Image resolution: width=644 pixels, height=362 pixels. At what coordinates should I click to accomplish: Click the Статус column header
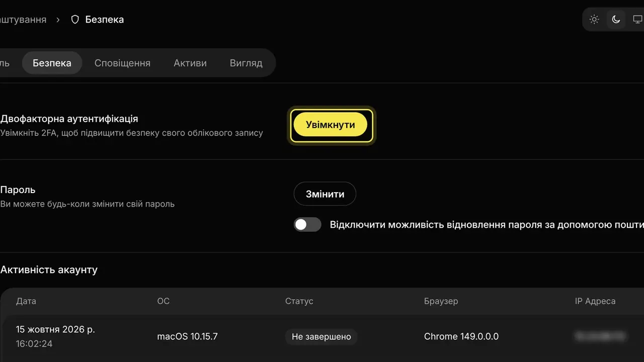pyautogui.click(x=299, y=301)
